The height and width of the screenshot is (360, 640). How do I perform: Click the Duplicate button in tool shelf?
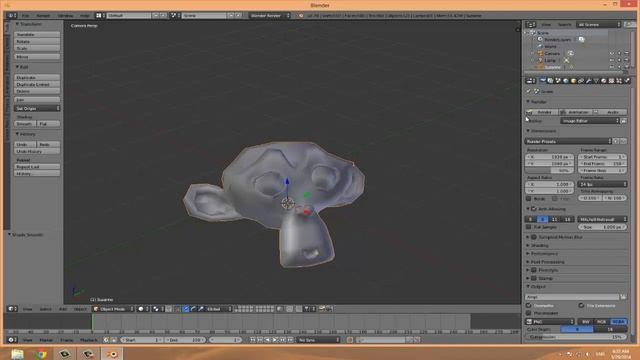click(x=37, y=78)
